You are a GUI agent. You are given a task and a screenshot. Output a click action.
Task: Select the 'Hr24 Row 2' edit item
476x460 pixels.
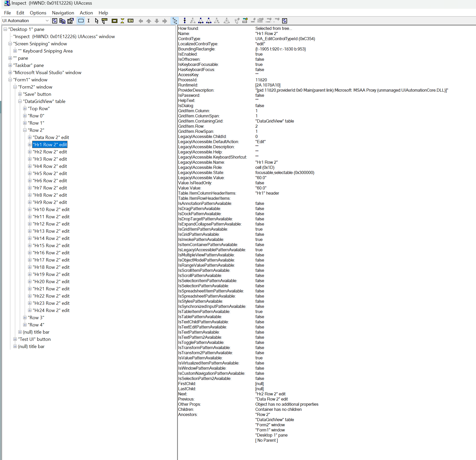51,310
